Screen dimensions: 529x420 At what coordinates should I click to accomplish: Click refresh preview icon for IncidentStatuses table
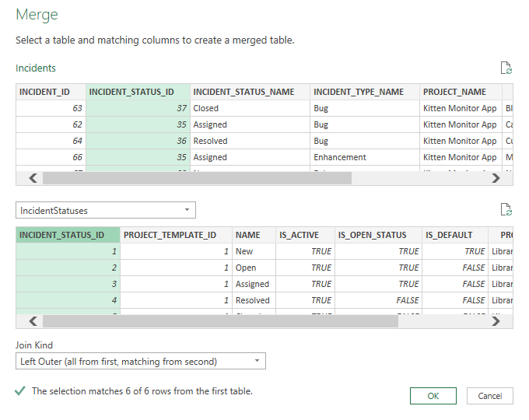(506, 210)
